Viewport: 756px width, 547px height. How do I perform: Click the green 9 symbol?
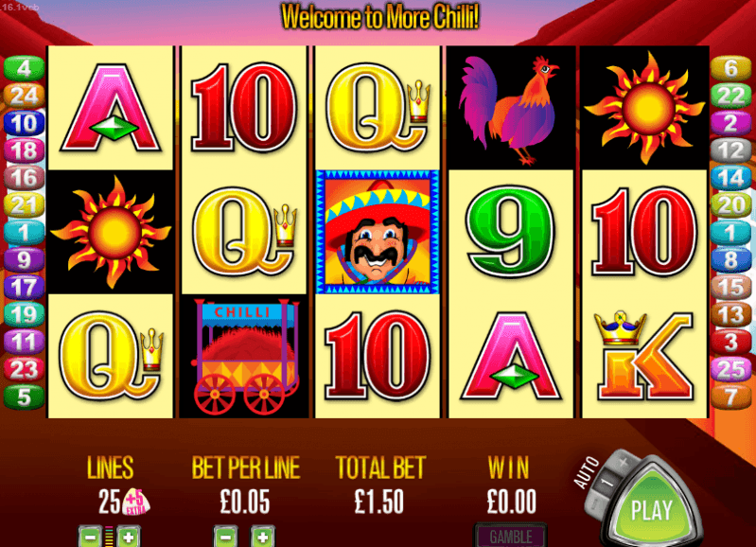pos(511,232)
